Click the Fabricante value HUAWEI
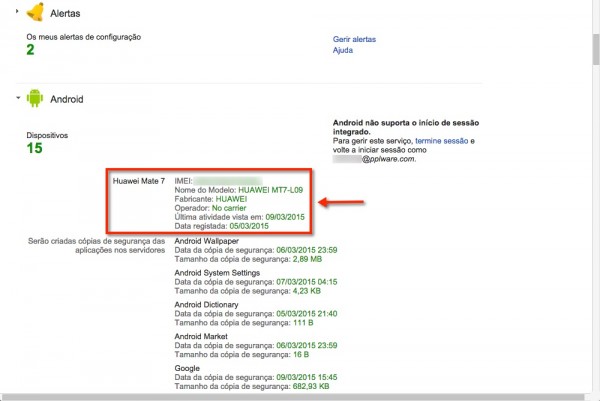 point(232,199)
